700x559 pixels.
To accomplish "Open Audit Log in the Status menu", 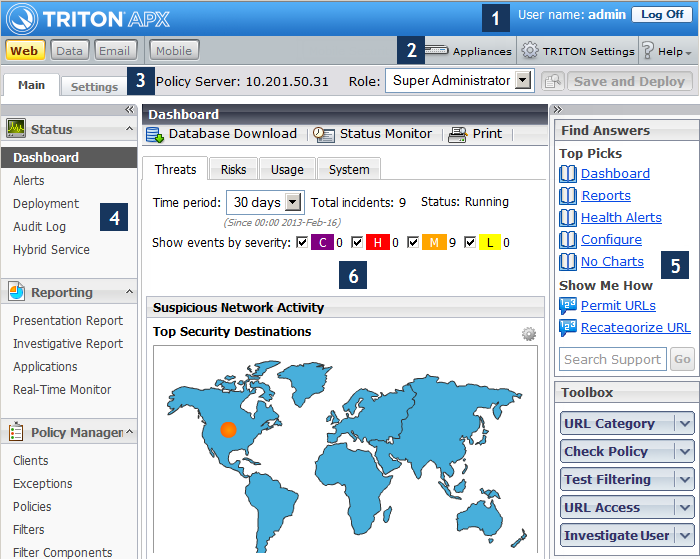I will (40, 226).
